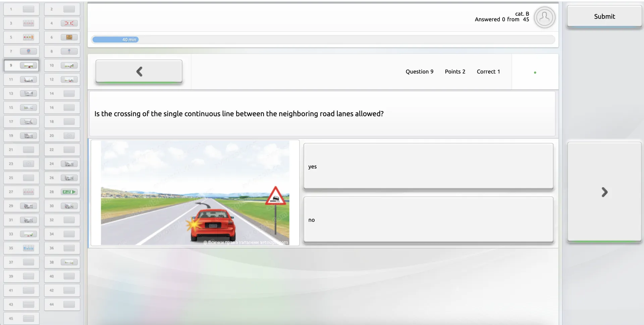Open question 35 with the traffic signals icon

tap(29, 248)
